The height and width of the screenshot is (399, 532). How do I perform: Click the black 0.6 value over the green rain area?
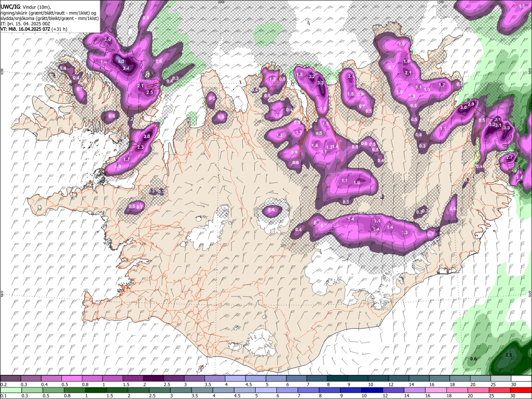pyautogui.click(x=473, y=359)
